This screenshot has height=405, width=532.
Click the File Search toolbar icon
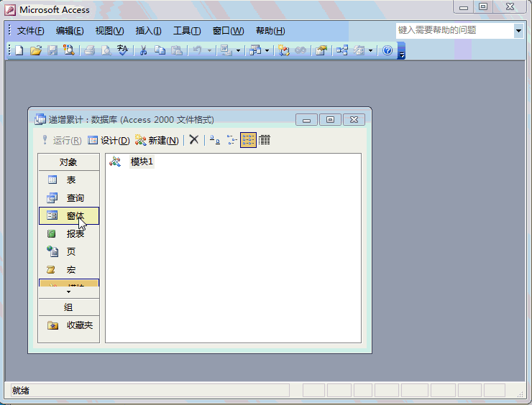69,50
